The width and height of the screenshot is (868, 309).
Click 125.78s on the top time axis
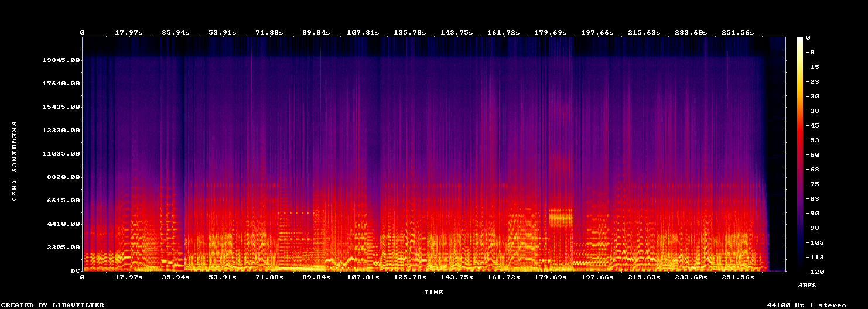pyautogui.click(x=410, y=33)
